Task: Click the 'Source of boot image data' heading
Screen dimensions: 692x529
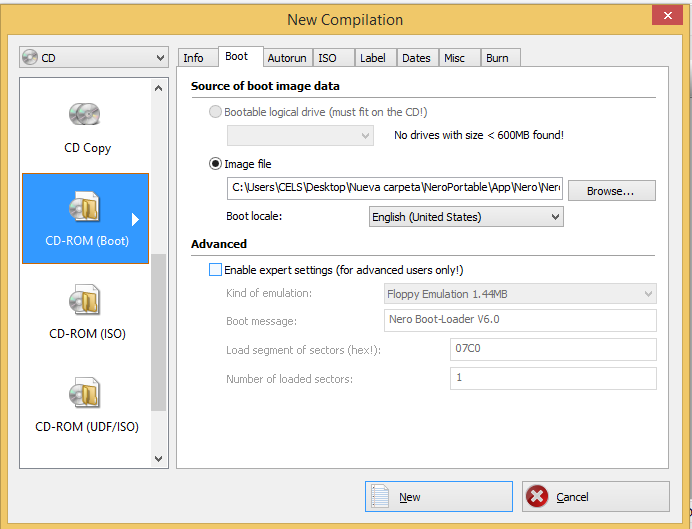Action: 265,86
